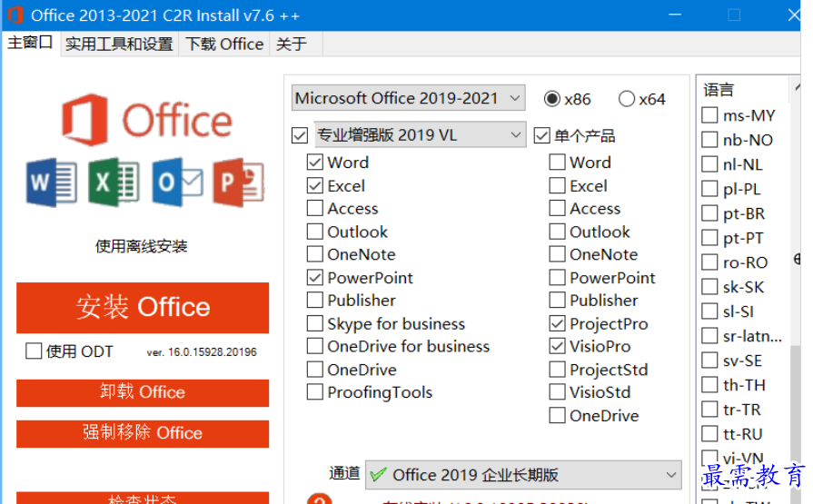This screenshot has height=504, width=813.
Task: Check OneNote in the suite list
Action: [314, 254]
